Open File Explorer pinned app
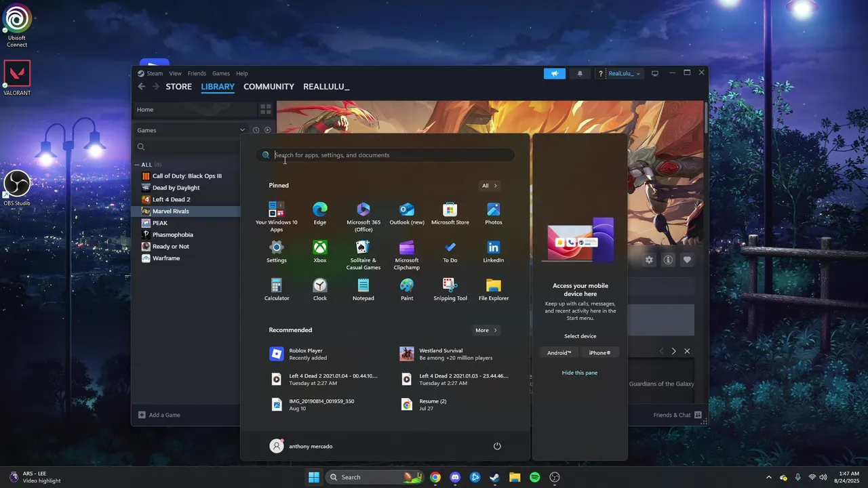This screenshot has width=868, height=488. 494,289
